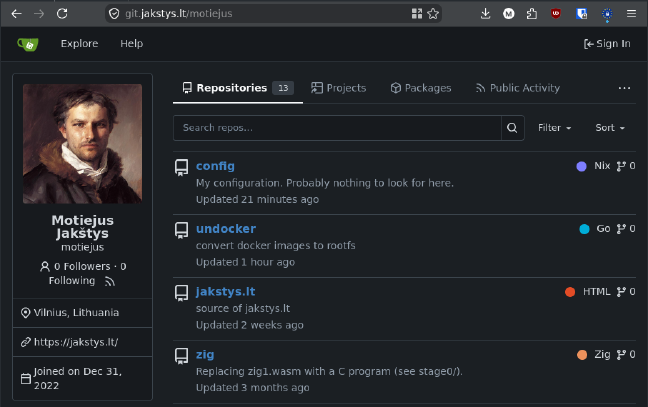Click the search magnifier button
This screenshot has width=648, height=407.
[512, 128]
